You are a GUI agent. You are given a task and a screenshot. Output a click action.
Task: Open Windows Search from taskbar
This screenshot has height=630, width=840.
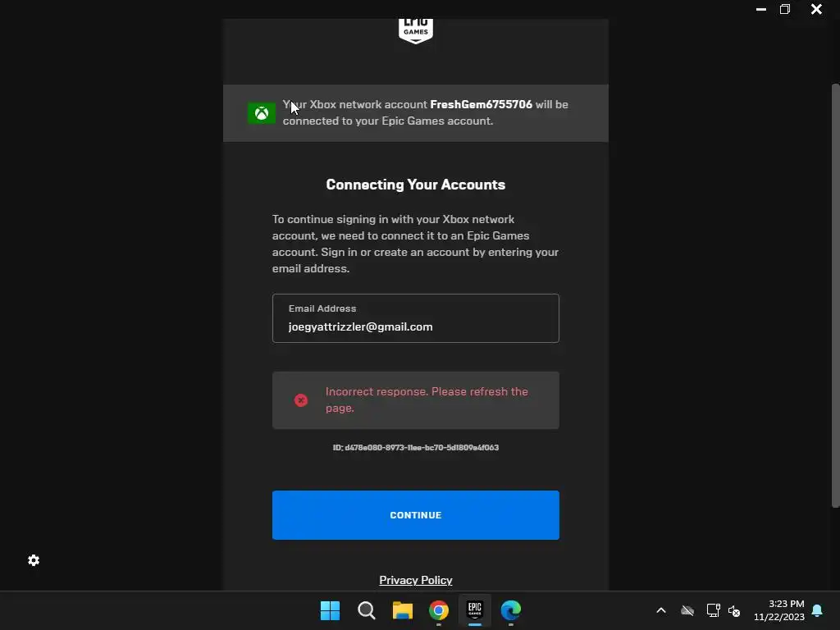point(367,610)
